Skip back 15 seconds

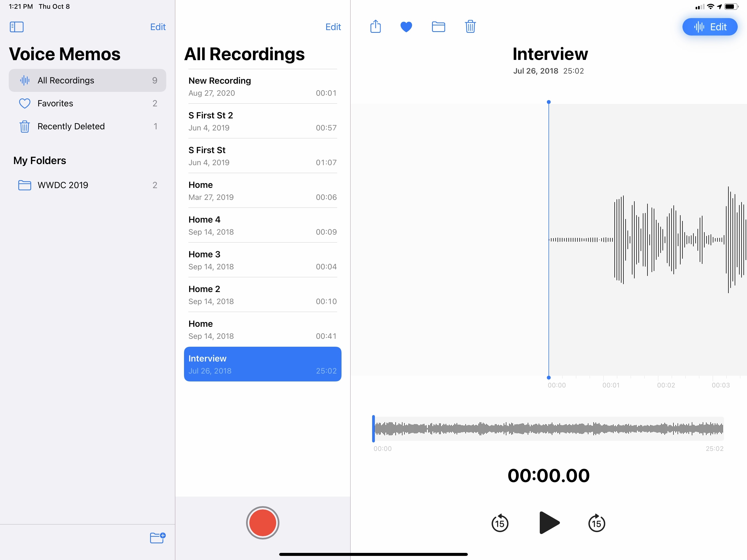pos(500,523)
